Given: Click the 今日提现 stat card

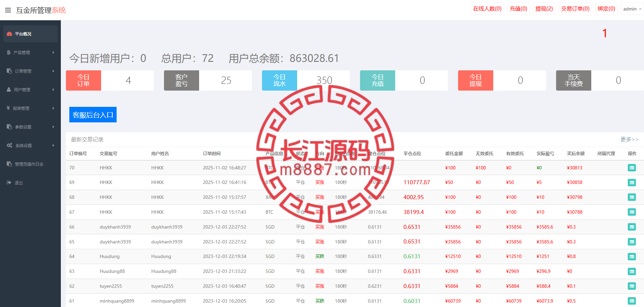Looking at the screenshot, I should (502, 80).
